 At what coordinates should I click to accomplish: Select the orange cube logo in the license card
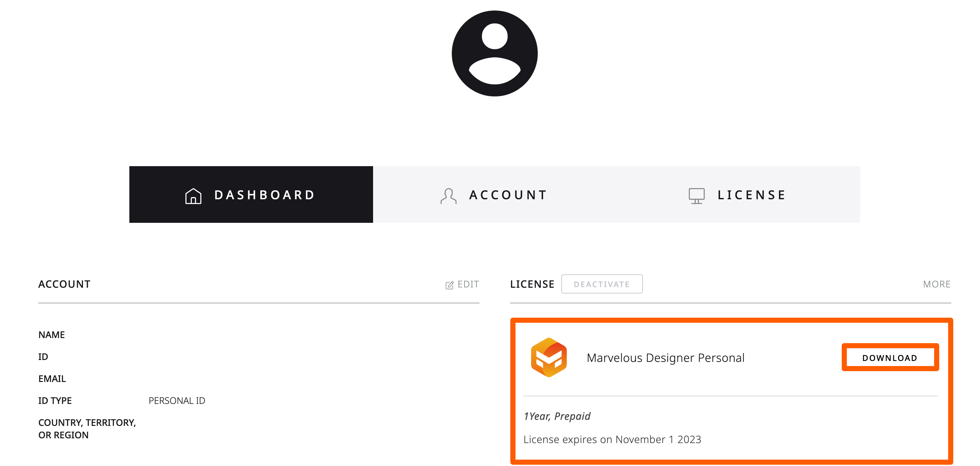pyautogui.click(x=549, y=357)
